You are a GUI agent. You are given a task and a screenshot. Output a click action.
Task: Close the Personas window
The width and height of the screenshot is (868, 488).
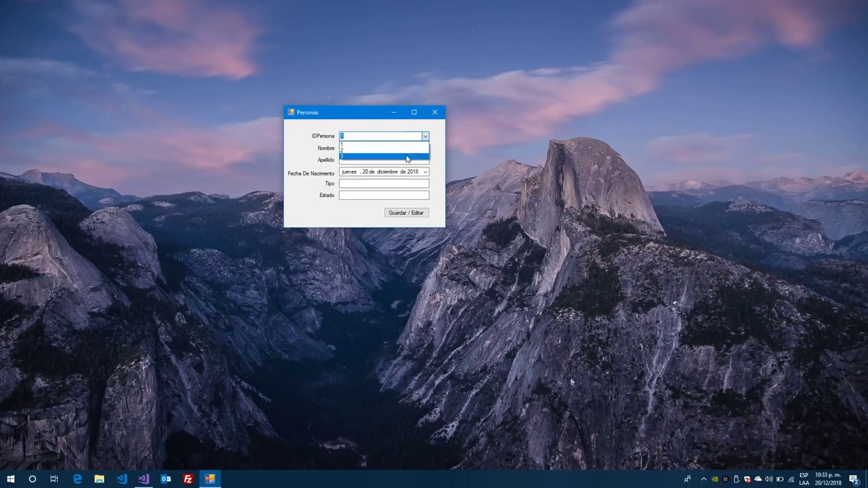click(x=435, y=113)
